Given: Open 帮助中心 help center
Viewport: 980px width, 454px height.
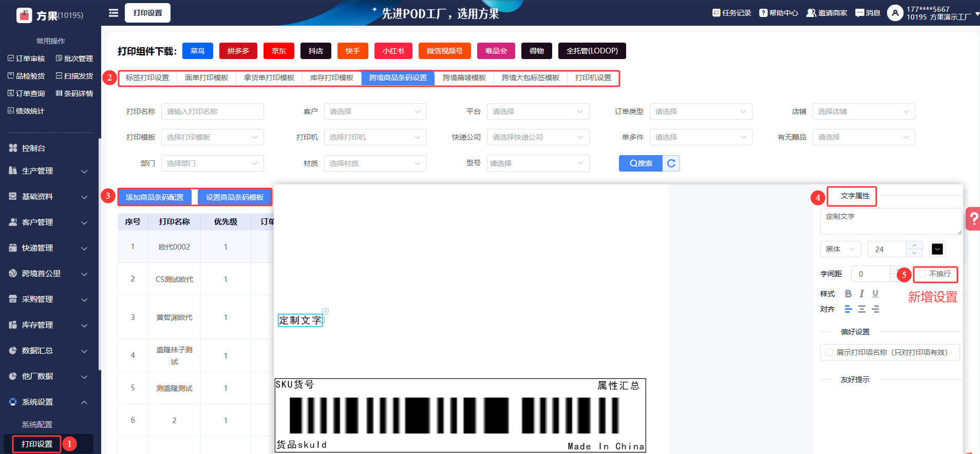Looking at the screenshot, I should click(779, 13).
